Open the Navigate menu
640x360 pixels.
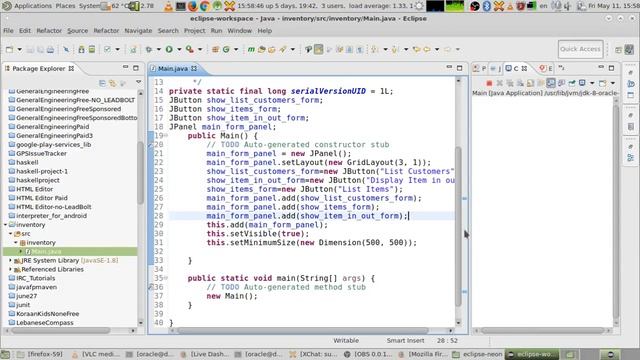[138, 31]
